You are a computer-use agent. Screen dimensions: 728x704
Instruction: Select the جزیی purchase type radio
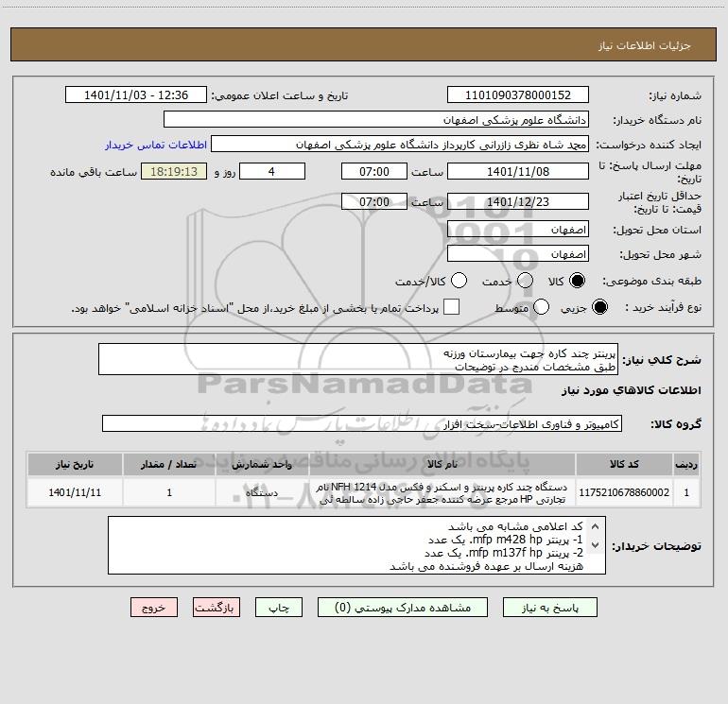(x=599, y=307)
